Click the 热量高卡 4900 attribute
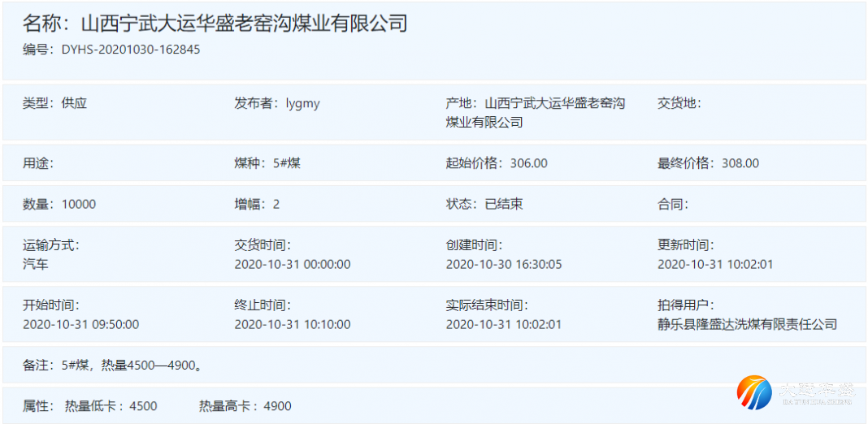 [x=245, y=406]
